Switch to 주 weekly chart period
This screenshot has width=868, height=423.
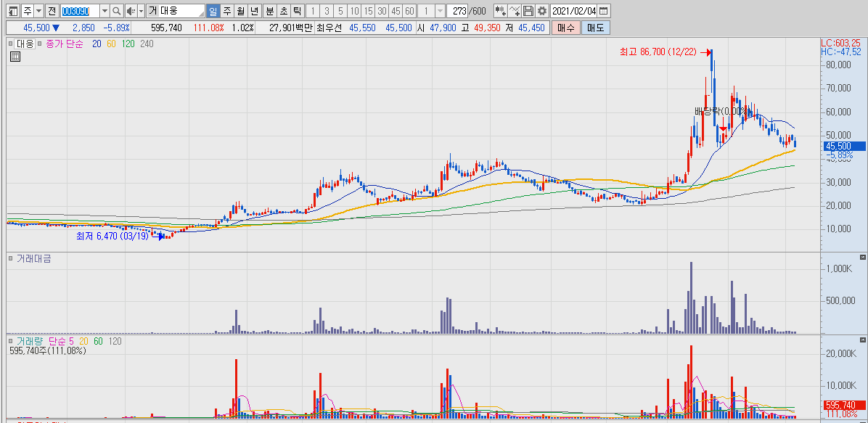(226, 10)
